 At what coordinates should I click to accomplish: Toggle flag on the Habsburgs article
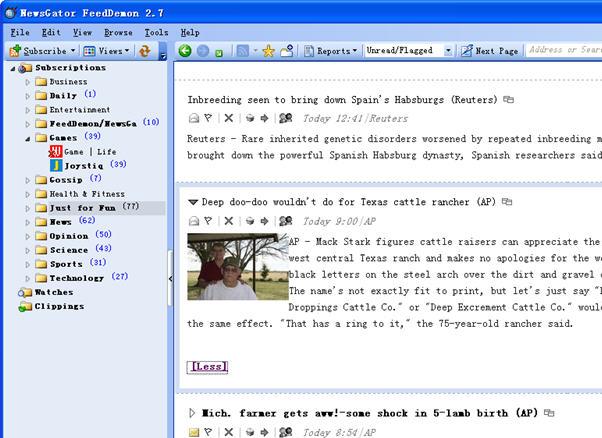(208, 118)
